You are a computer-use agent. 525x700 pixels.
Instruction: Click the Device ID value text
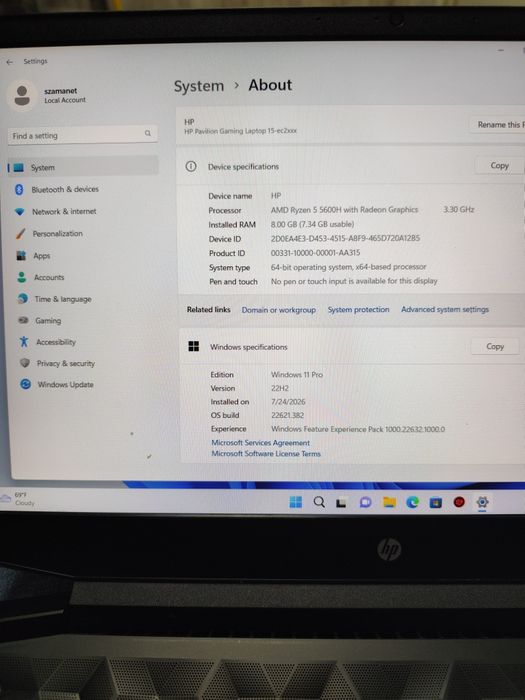345,238
